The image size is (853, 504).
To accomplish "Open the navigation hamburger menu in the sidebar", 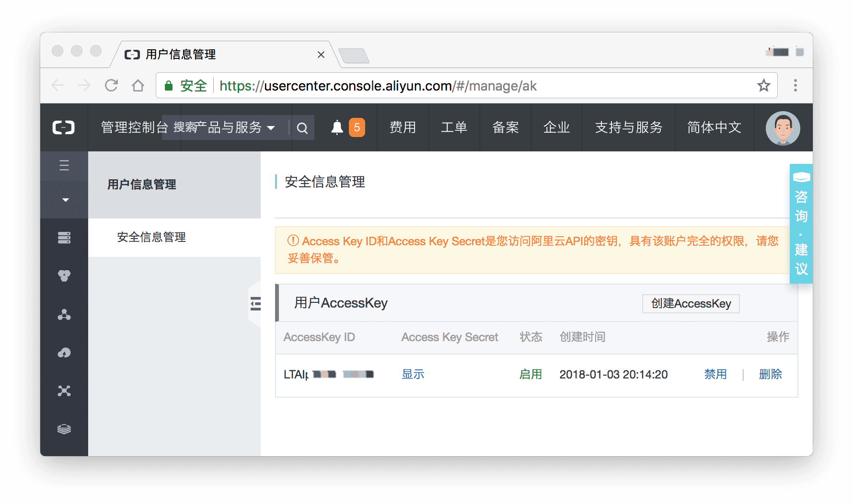I will pyautogui.click(x=64, y=165).
